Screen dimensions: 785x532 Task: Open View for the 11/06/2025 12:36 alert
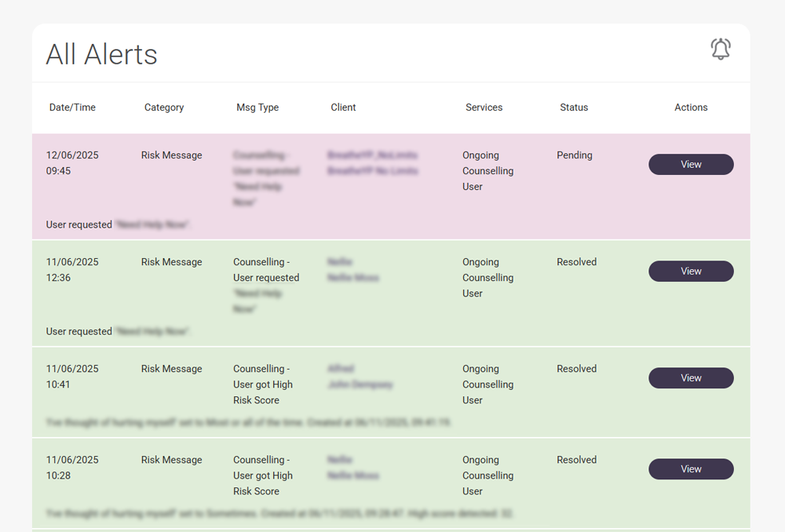point(691,271)
